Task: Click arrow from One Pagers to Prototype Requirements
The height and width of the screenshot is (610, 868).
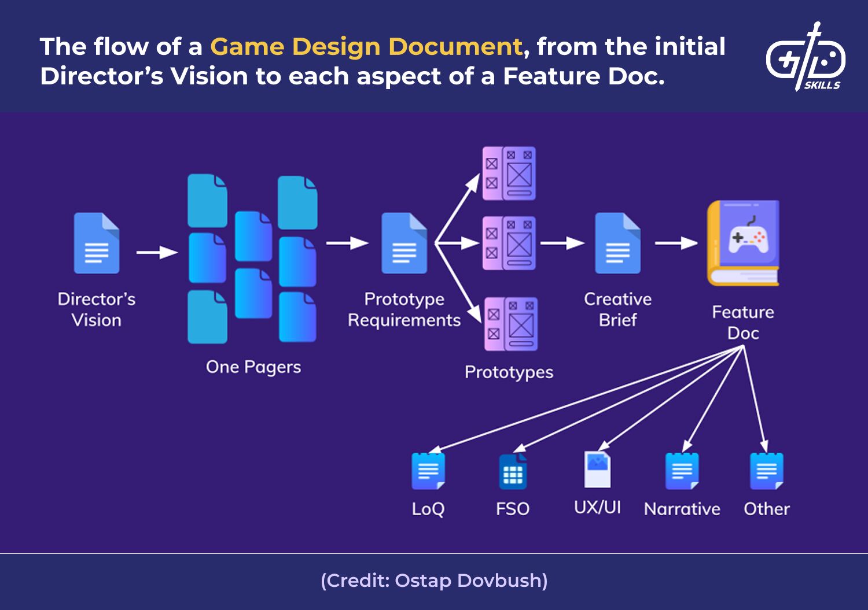Action: [x=347, y=243]
